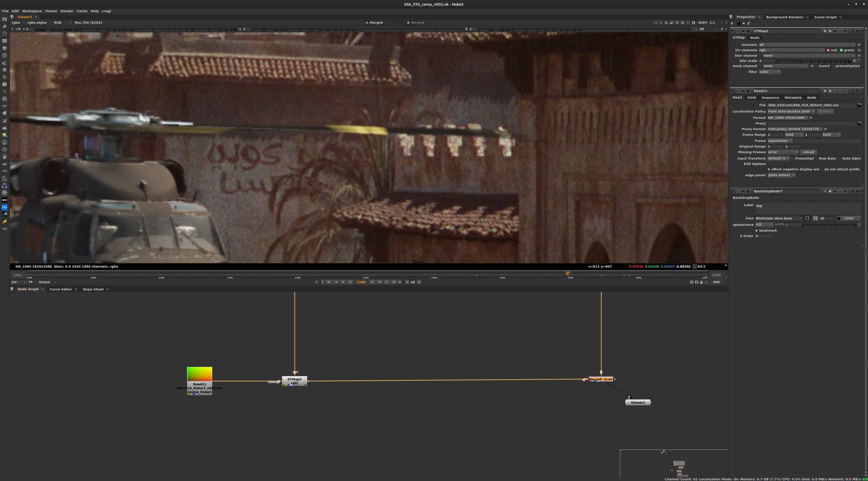This screenshot has width=868, height=481.
Task: Click the reload button in Read11
Action: pos(808,152)
